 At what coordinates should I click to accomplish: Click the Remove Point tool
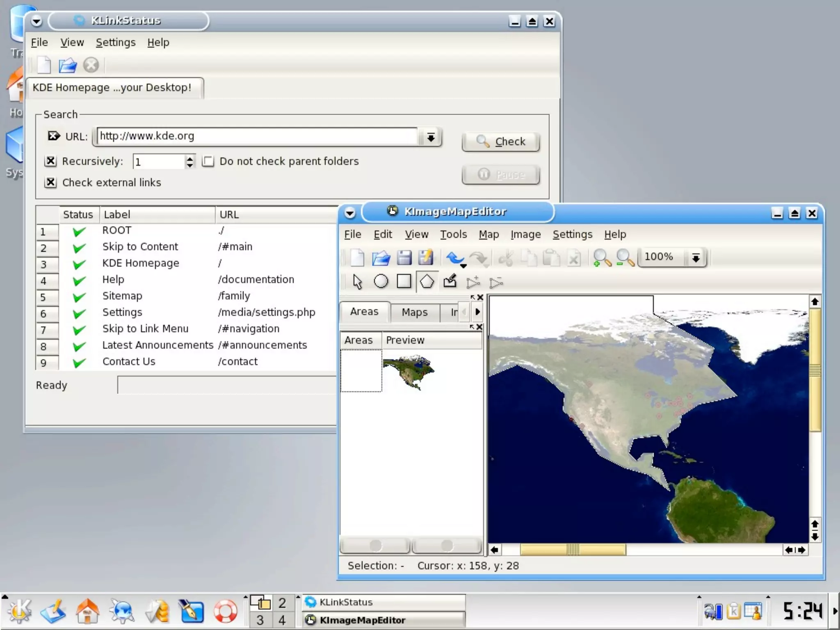point(496,282)
